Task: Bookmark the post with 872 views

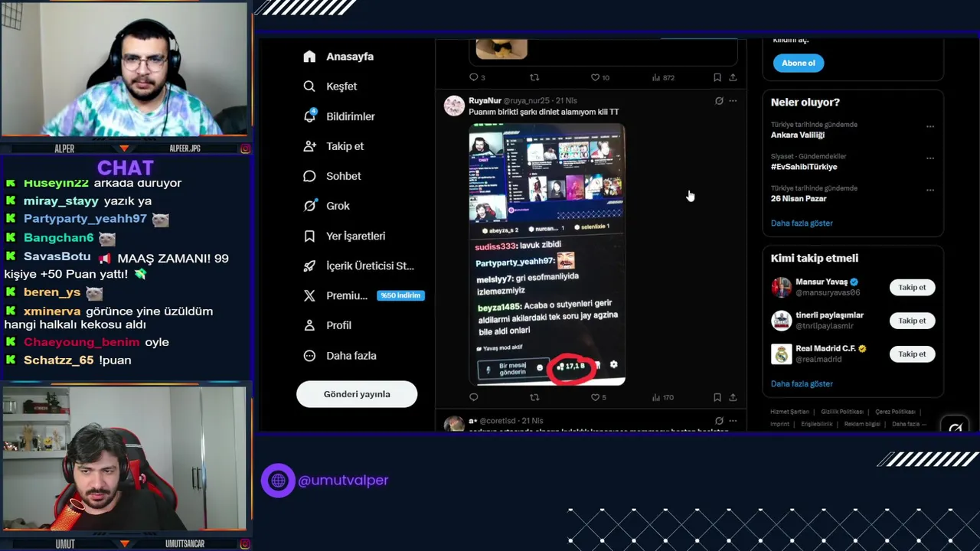Action: pos(717,77)
